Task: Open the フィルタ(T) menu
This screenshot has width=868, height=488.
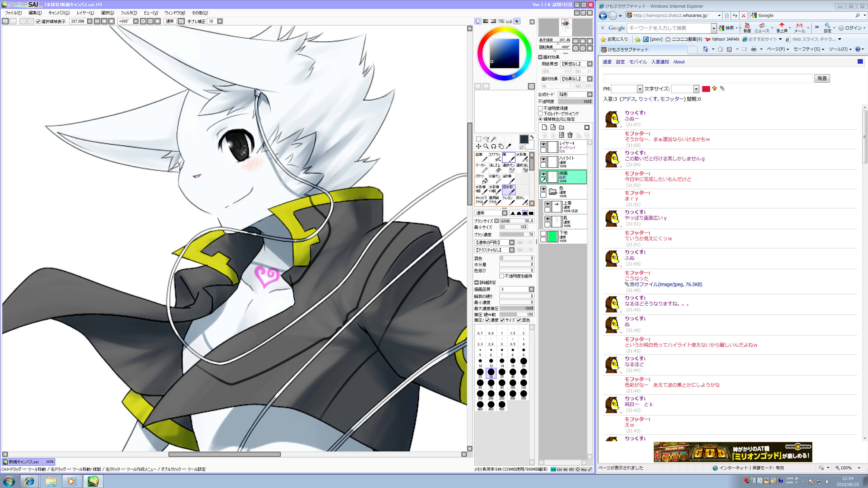Action: coord(129,13)
